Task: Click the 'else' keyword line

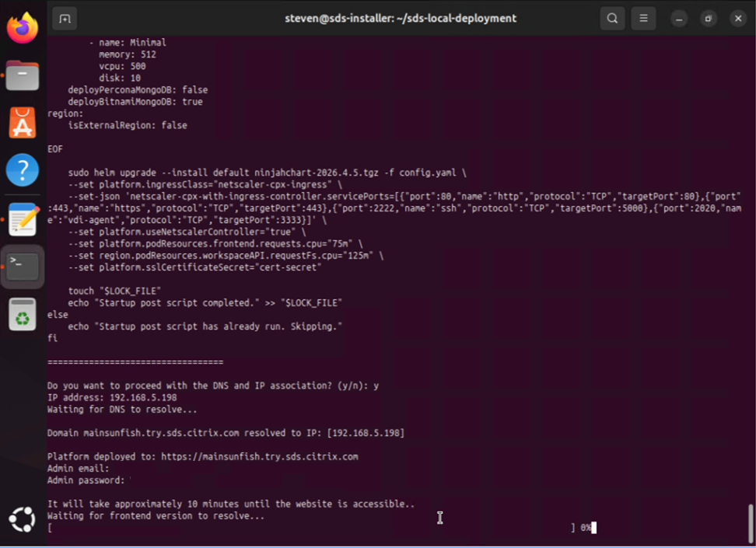Action: point(58,315)
